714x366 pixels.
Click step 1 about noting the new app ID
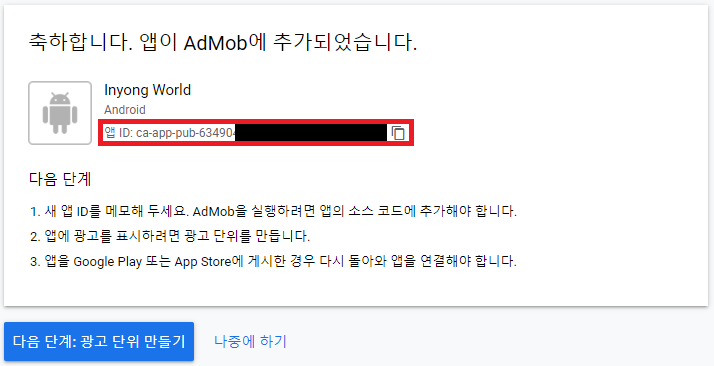pos(273,211)
